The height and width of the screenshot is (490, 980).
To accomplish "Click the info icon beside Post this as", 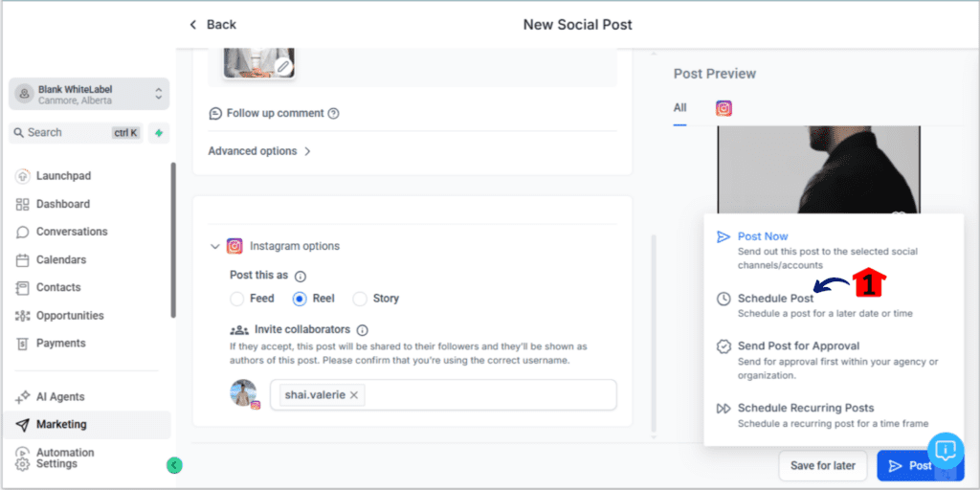I will pyautogui.click(x=301, y=277).
